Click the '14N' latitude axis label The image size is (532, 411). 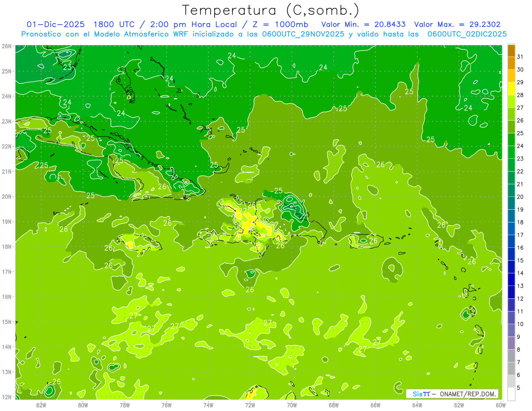[x=6, y=347]
